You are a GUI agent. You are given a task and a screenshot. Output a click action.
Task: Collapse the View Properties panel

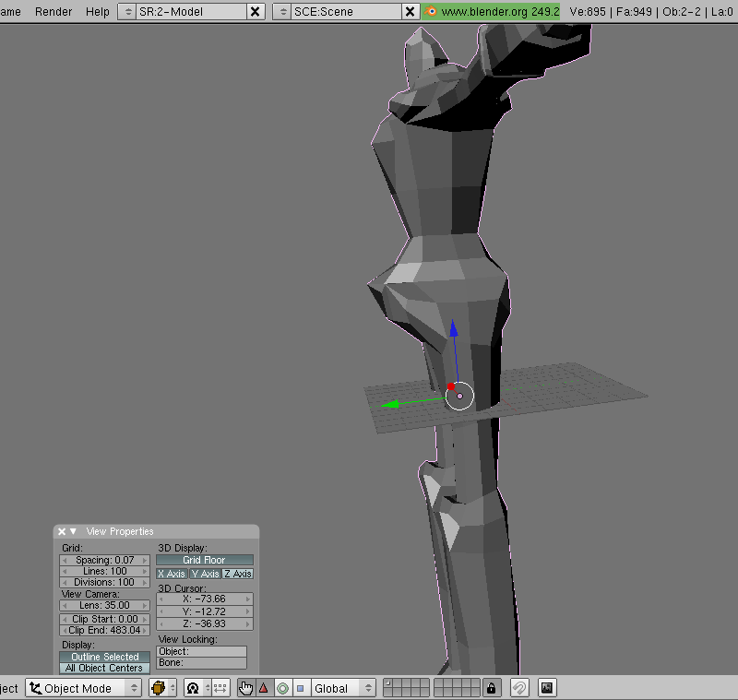coord(73,531)
